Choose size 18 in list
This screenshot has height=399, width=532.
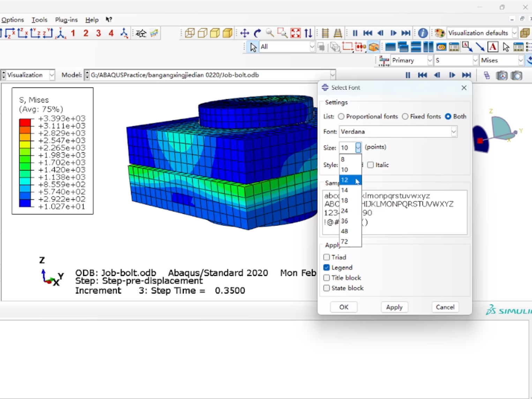[350, 201]
